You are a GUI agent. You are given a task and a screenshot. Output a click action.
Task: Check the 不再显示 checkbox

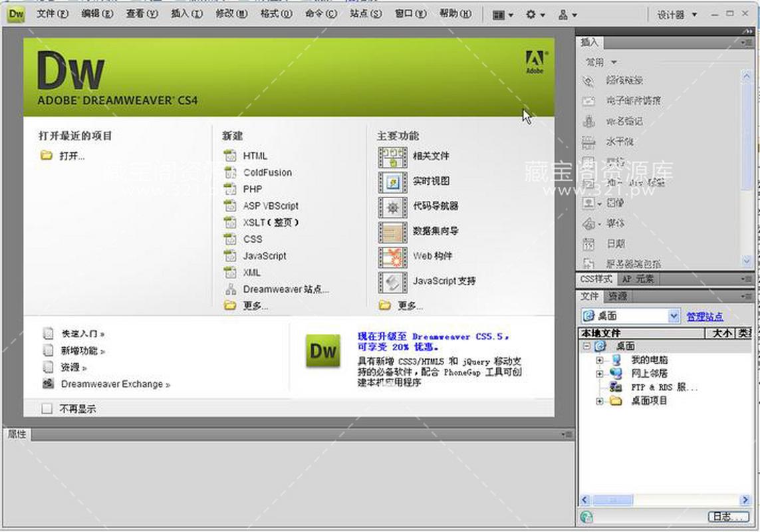(x=47, y=408)
